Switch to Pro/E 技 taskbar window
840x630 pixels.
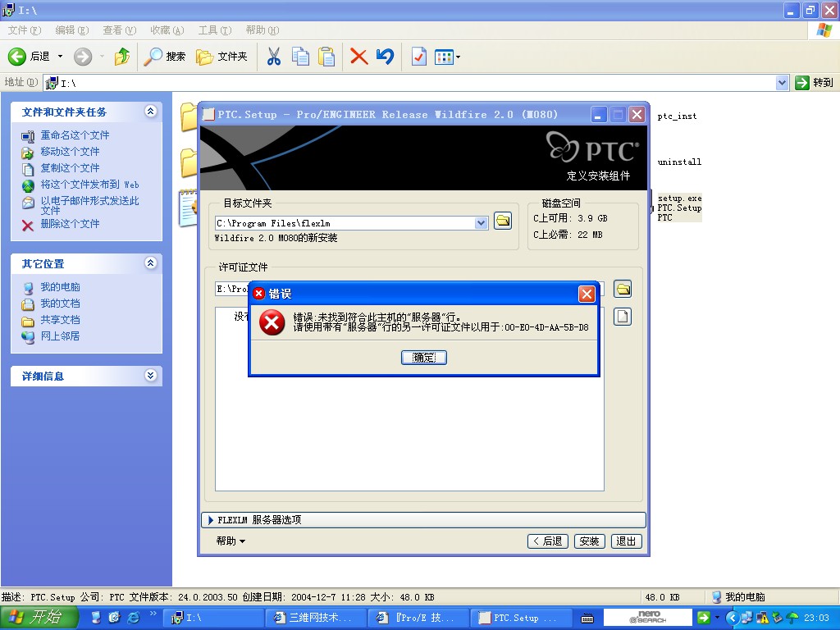[418, 618]
